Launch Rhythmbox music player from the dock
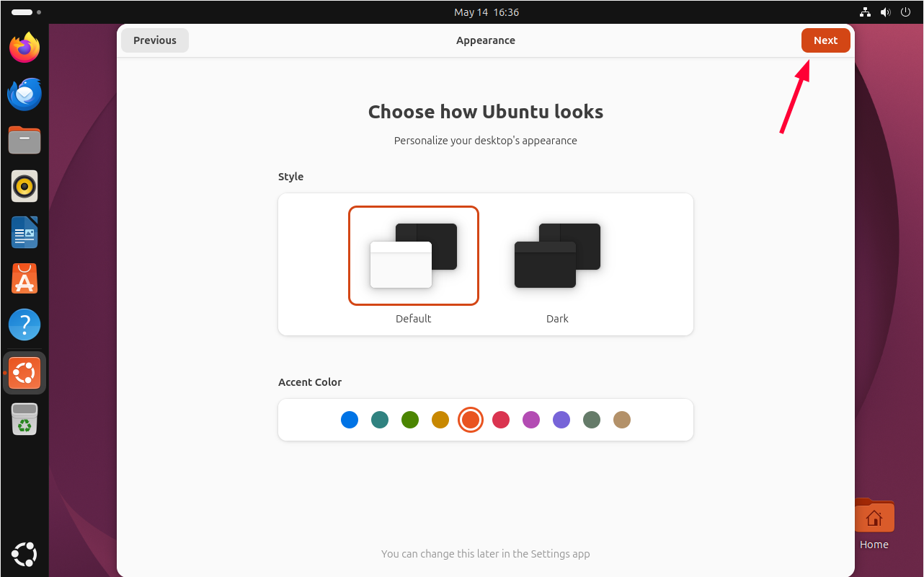Image resolution: width=924 pixels, height=577 pixels. pos(25,186)
